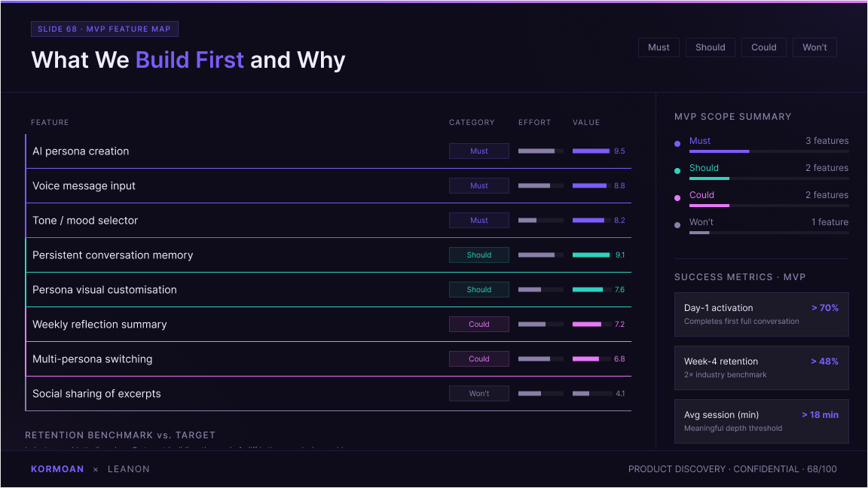Image resolution: width=868 pixels, height=488 pixels.
Task: Click the purple Must dot in scope summary
Action: 677,144
